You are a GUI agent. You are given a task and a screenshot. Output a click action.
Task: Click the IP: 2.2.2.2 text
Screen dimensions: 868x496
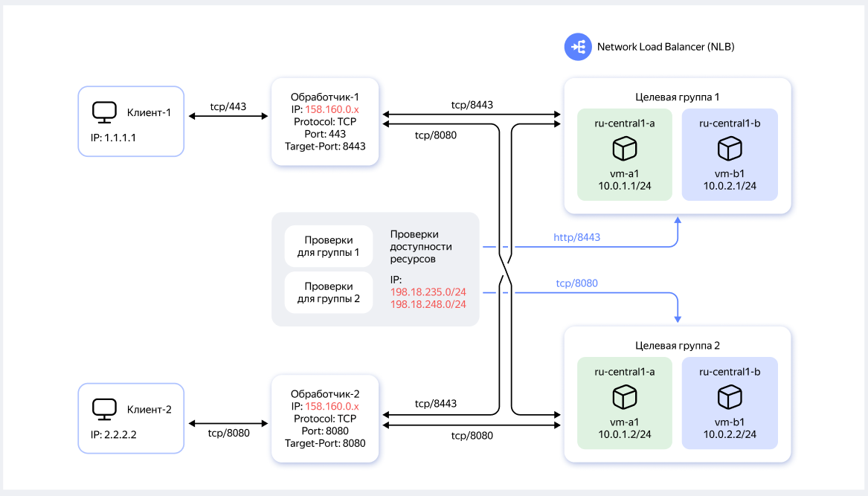point(114,434)
